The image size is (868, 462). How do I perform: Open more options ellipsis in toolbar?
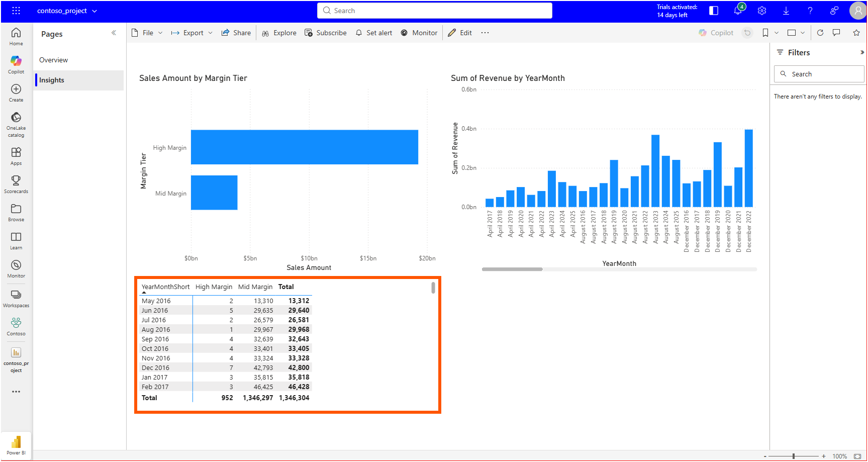pos(485,33)
